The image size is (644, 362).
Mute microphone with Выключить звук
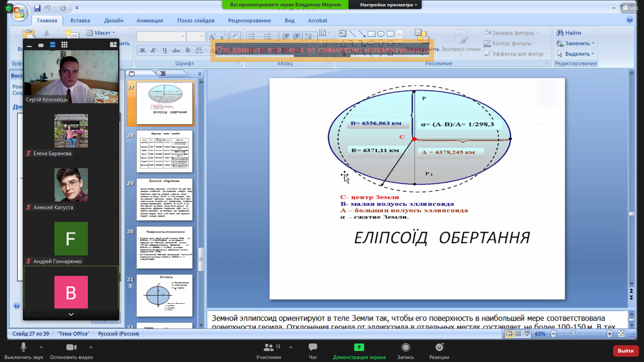[x=23, y=347]
